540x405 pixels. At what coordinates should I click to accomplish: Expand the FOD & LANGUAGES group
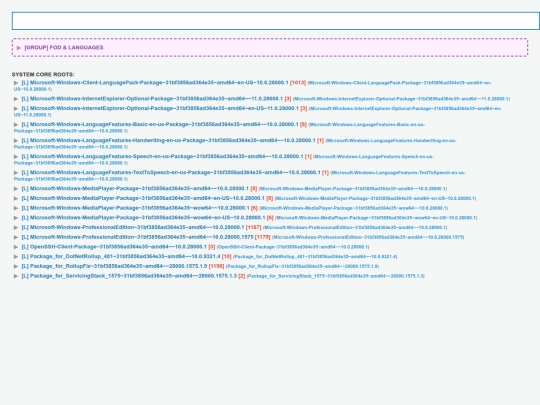[19, 48]
